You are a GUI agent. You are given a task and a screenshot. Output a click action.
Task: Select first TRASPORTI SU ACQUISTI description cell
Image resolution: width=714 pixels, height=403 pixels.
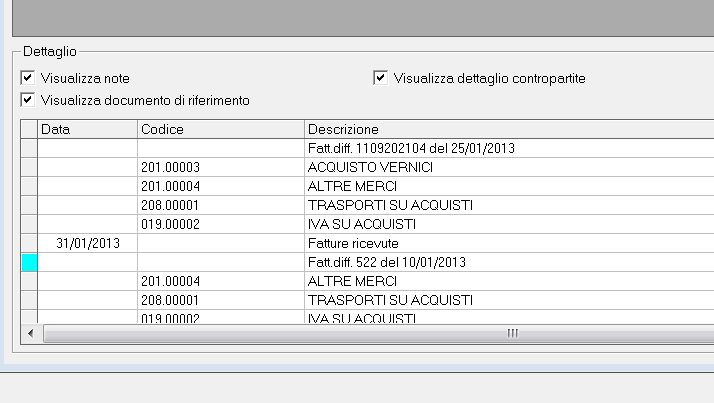coord(509,205)
